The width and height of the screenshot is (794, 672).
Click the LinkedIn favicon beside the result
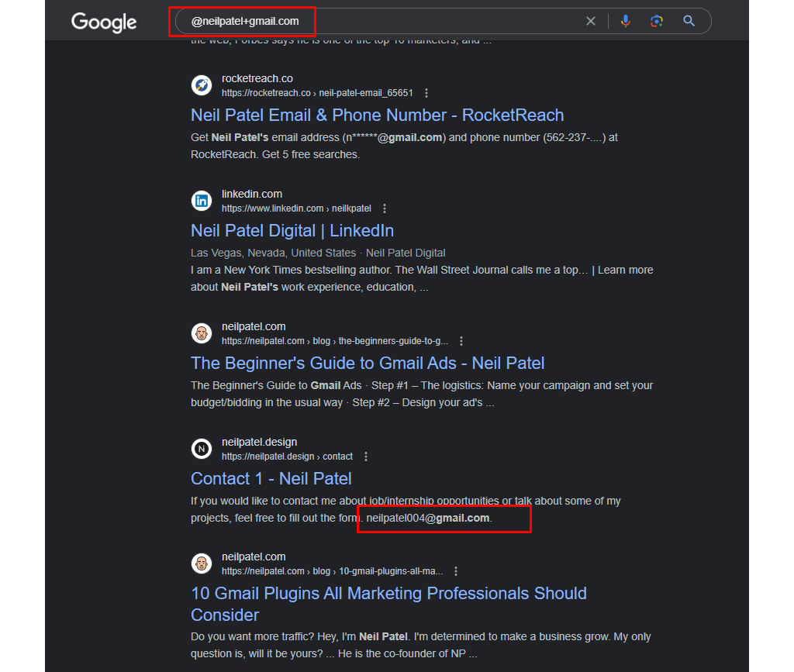202,201
